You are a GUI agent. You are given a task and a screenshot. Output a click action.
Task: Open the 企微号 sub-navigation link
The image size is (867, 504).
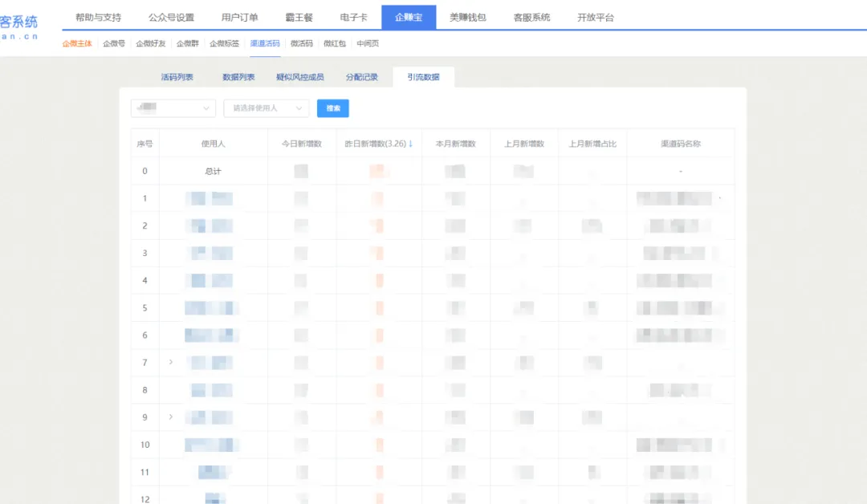[x=114, y=43]
